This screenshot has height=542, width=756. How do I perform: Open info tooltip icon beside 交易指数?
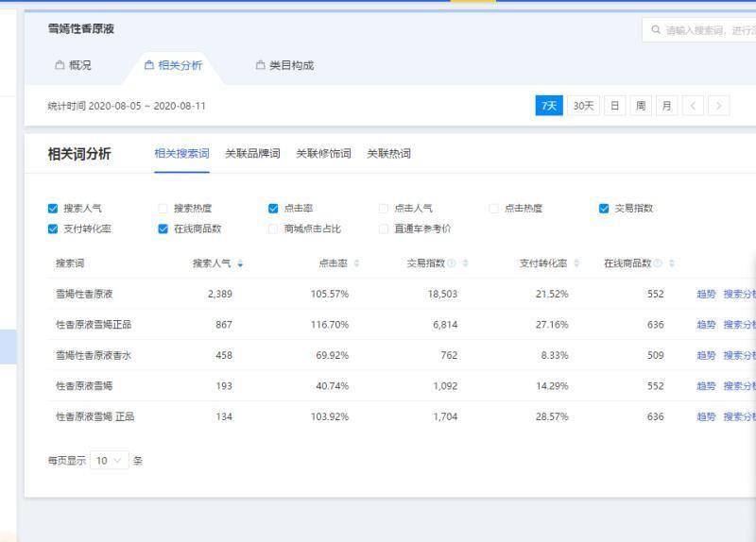point(452,263)
